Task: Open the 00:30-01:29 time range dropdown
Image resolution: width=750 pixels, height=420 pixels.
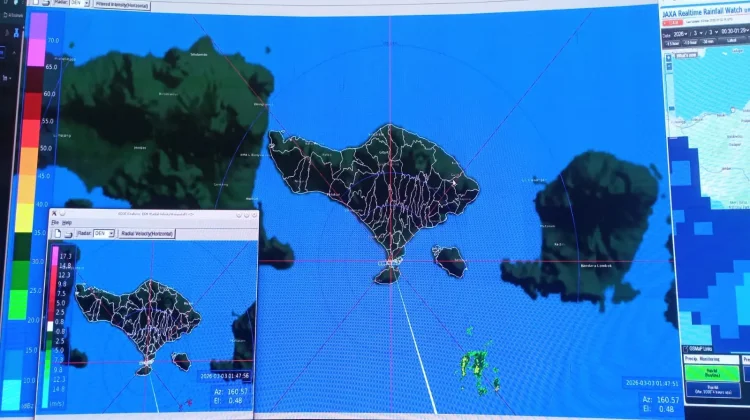Action: [735, 31]
